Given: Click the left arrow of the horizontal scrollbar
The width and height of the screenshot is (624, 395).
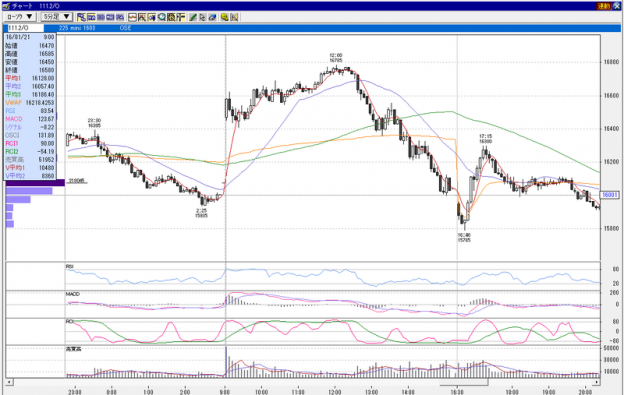Looking at the screenshot, I should [x=9, y=382].
